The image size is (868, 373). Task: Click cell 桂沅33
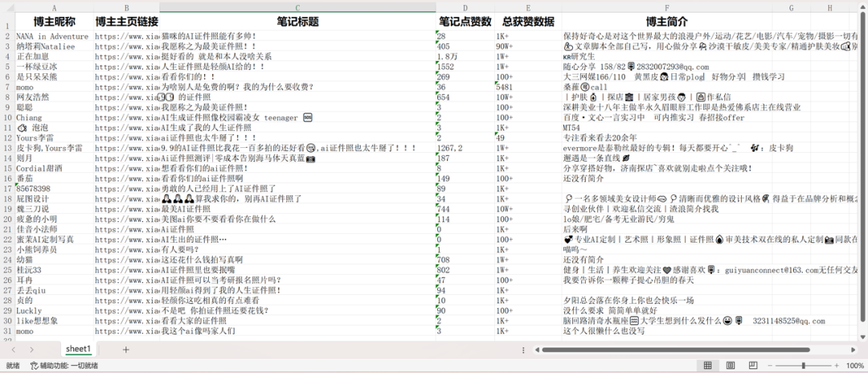(x=55, y=270)
